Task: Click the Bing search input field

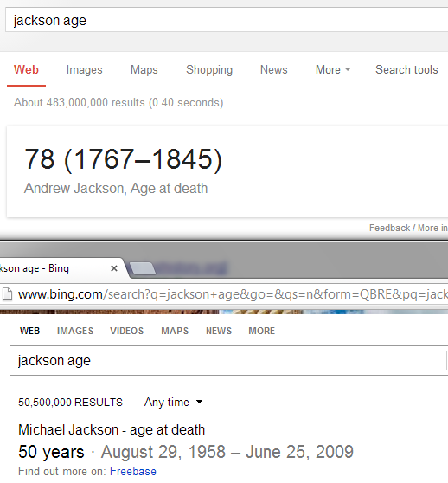Action: click(x=228, y=360)
